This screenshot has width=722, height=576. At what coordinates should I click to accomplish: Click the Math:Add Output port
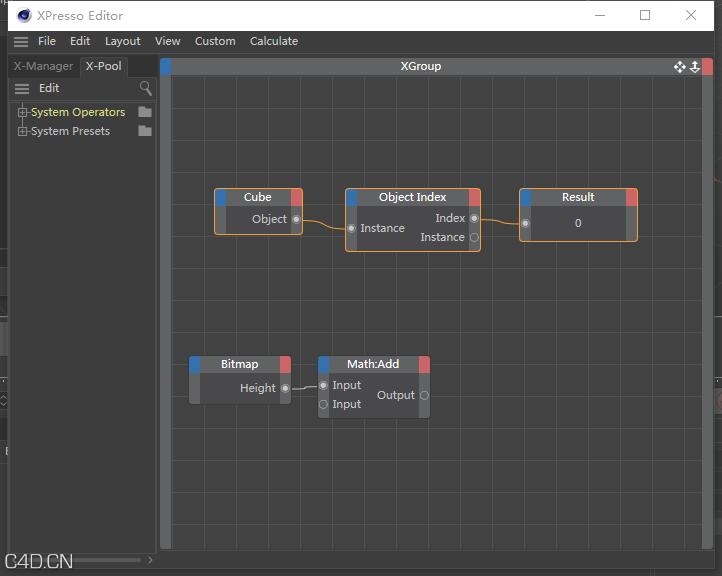(x=425, y=395)
